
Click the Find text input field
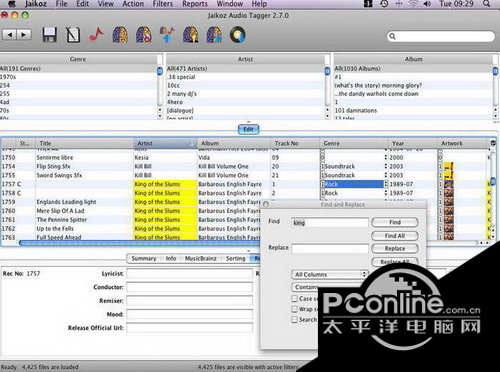[x=330, y=222]
